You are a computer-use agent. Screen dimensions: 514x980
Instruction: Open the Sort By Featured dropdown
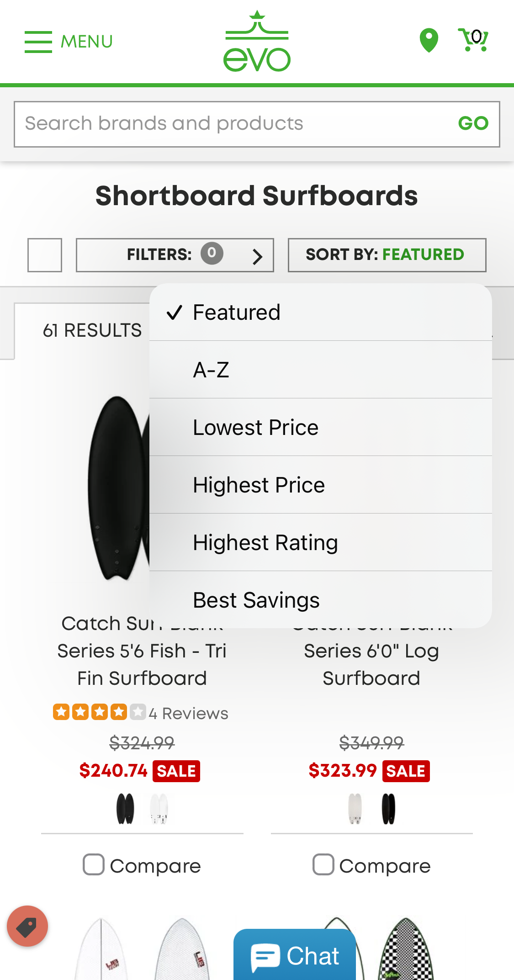[x=387, y=255]
